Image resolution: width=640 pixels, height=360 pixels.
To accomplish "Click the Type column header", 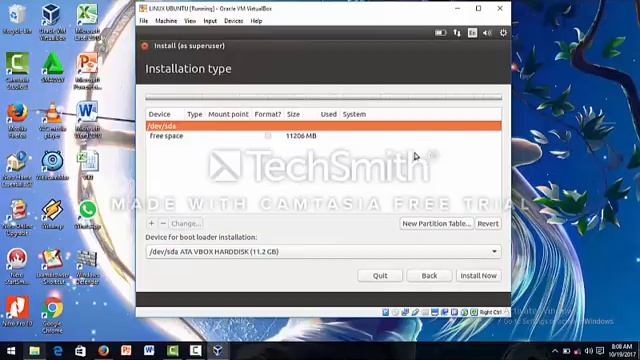I will coord(195,114).
